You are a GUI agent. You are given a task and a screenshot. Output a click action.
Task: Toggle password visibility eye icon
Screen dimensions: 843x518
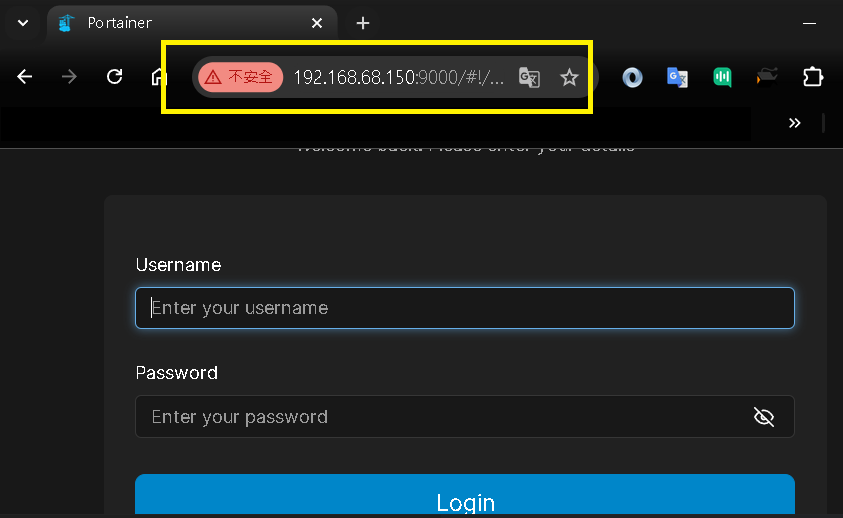pyautogui.click(x=764, y=417)
